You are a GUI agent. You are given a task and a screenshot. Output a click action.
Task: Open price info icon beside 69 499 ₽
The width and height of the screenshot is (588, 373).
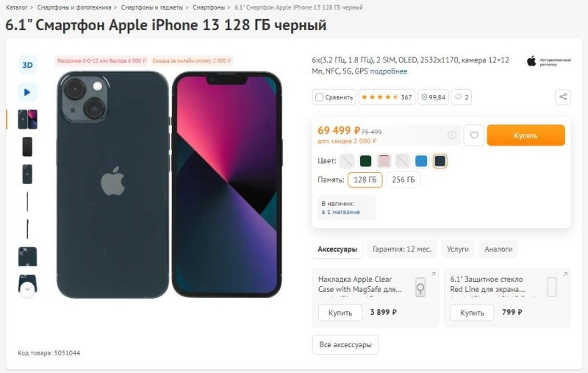(452, 135)
